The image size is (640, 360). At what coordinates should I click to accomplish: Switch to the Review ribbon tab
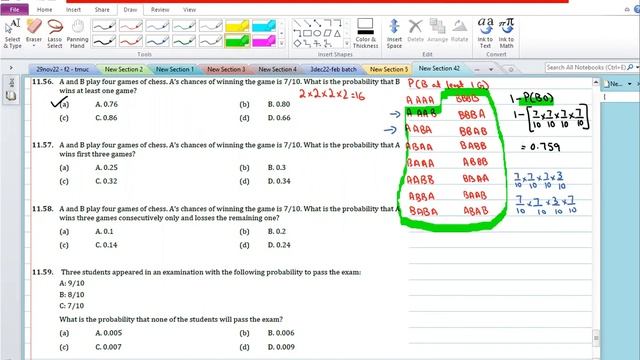160,9
